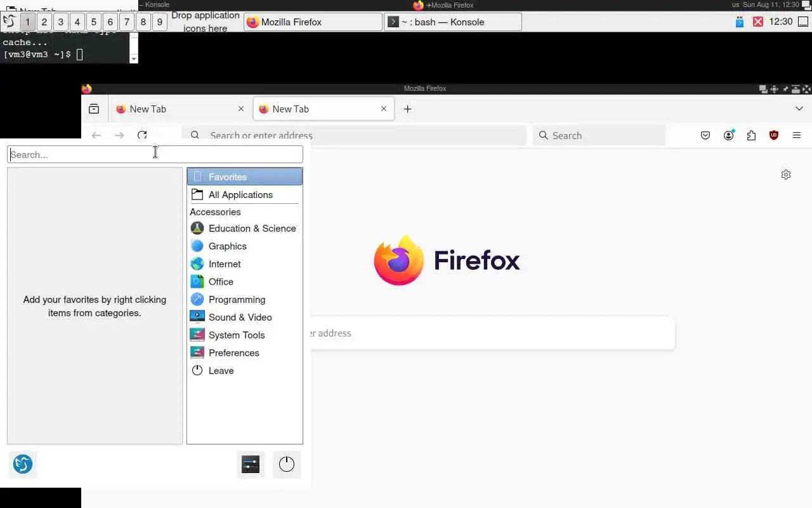Click the Internet globe category icon
This screenshot has width=812, height=508.
point(197,264)
